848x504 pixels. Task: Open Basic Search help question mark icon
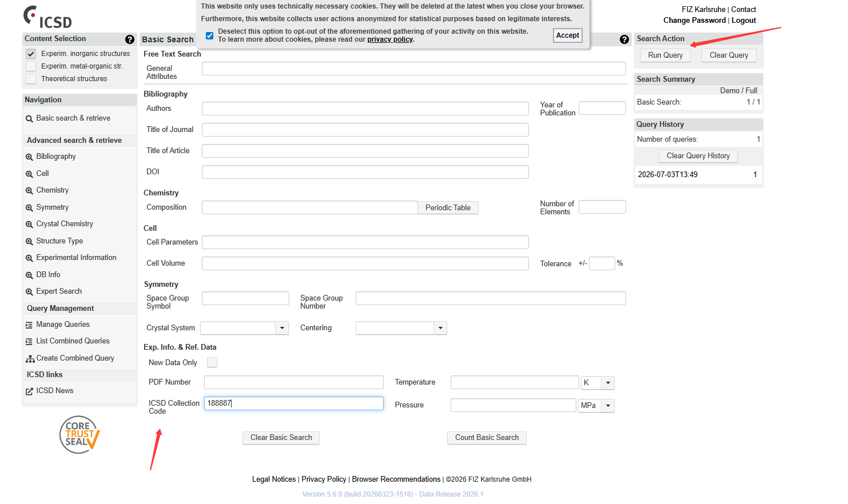click(x=624, y=39)
